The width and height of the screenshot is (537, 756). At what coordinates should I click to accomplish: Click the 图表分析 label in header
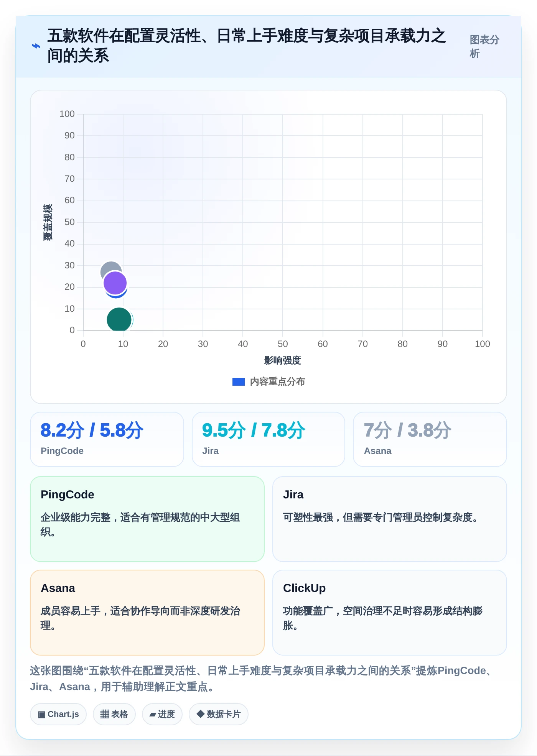(484, 46)
